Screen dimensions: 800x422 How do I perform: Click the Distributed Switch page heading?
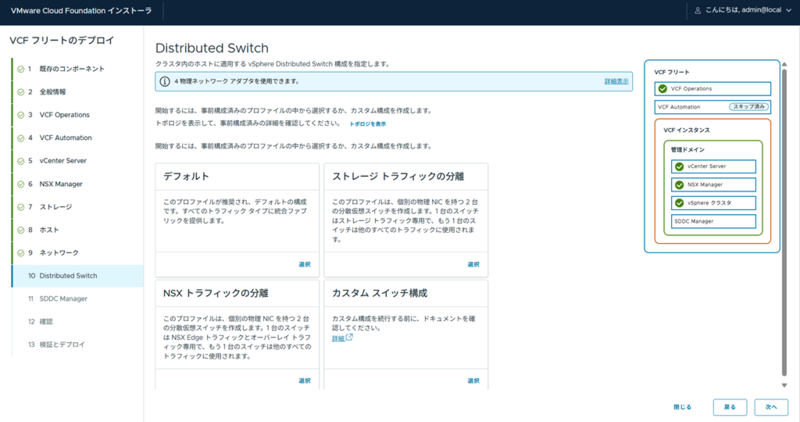tap(212, 48)
